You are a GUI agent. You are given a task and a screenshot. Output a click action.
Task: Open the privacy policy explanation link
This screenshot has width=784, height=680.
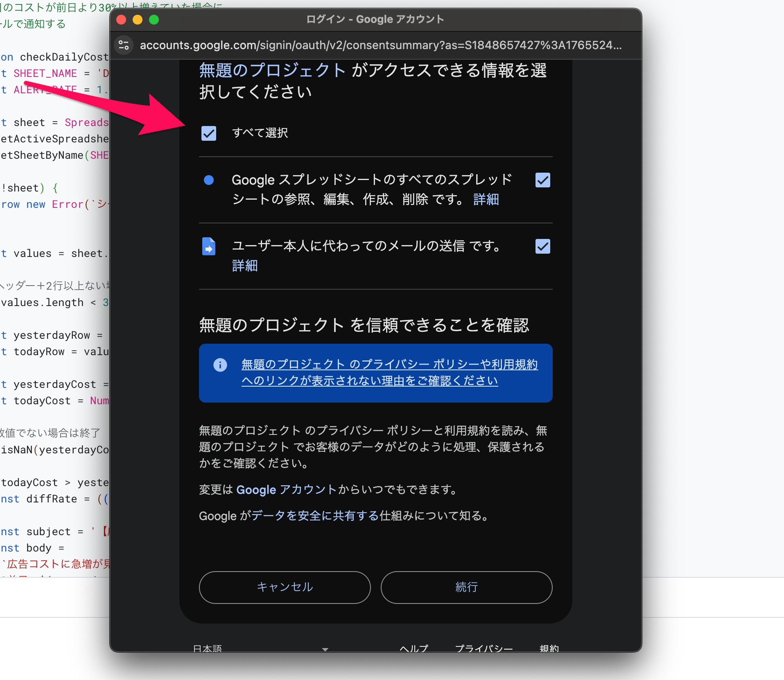coord(389,373)
